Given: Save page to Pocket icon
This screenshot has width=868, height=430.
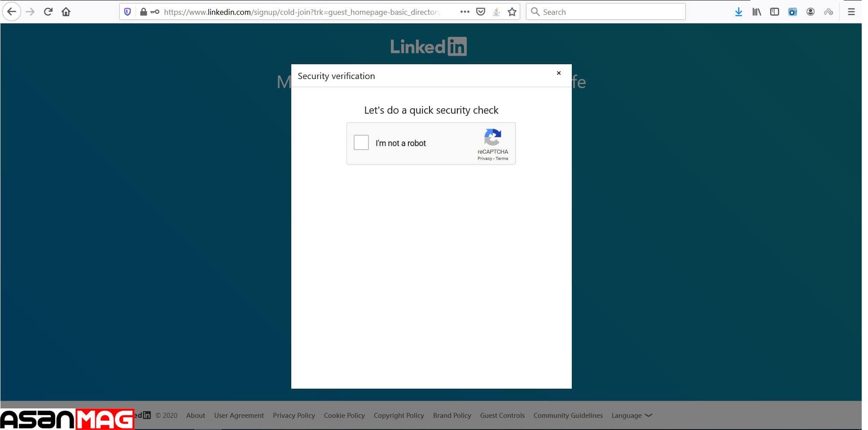Looking at the screenshot, I should point(481,12).
